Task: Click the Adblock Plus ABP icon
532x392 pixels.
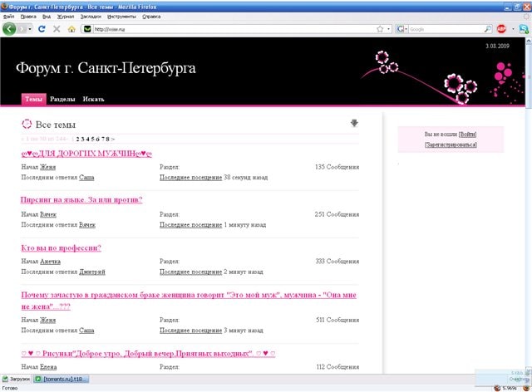Action: tap(502, 28)
